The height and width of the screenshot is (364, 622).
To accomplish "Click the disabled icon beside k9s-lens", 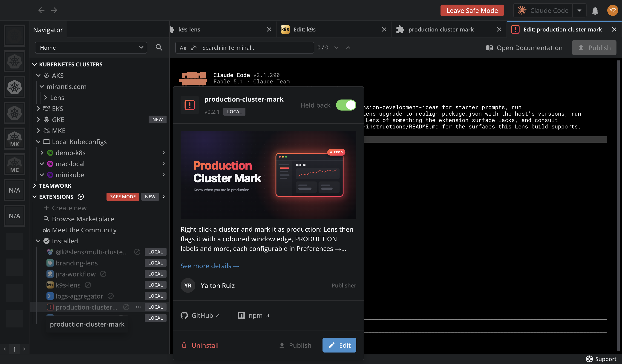I will pyautogui.click(x=88, y=285).
